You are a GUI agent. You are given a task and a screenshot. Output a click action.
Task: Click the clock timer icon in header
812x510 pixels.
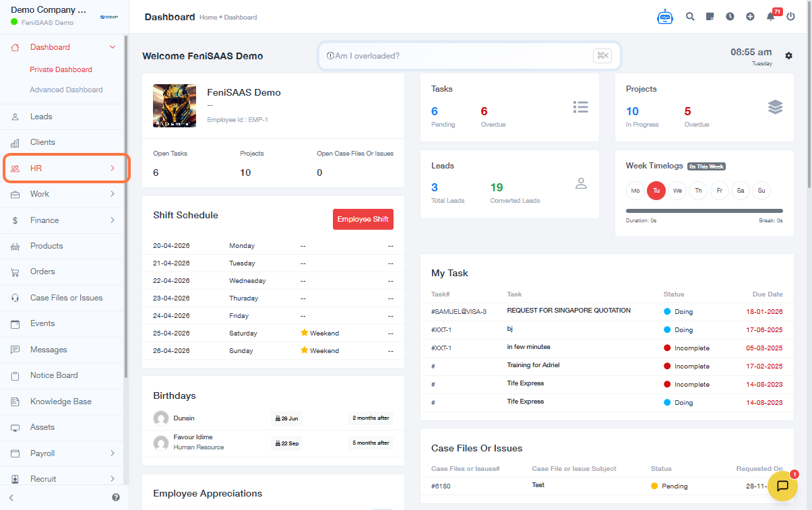point(730,17)
